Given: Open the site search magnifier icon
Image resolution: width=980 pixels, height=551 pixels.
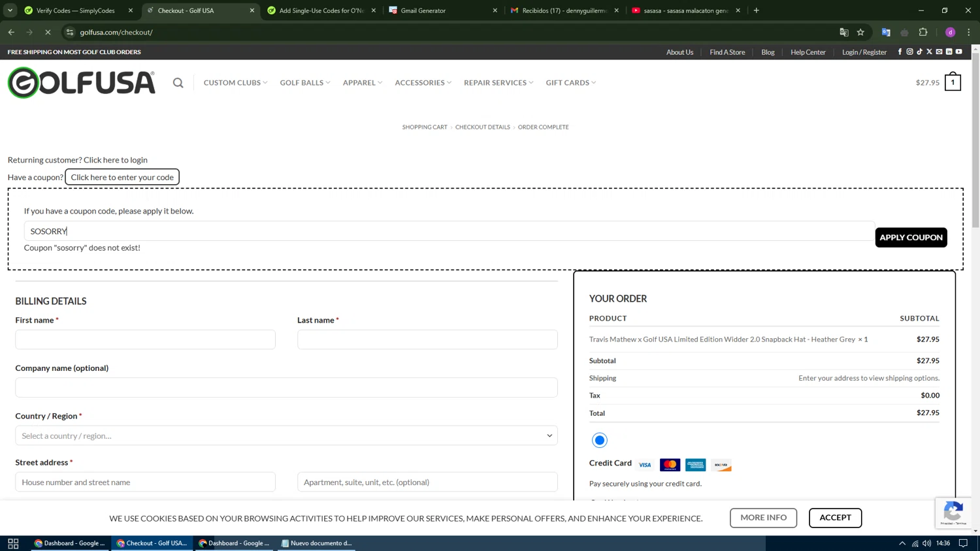Looking at the screenshot, I should pos(178,83).
